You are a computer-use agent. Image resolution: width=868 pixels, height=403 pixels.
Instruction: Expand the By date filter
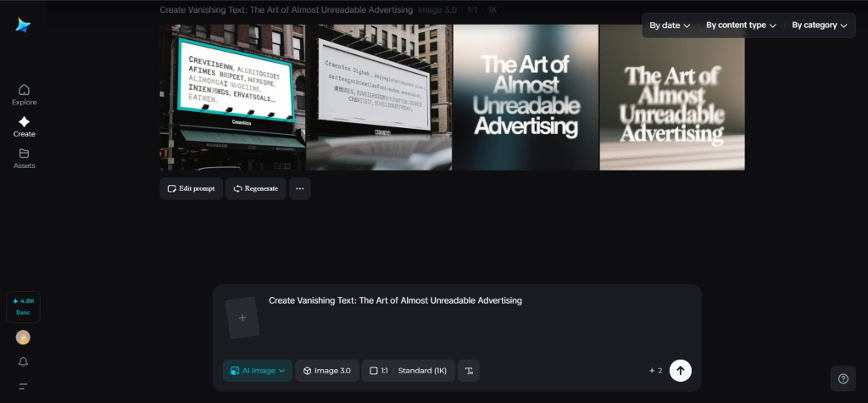pos(670,25)
